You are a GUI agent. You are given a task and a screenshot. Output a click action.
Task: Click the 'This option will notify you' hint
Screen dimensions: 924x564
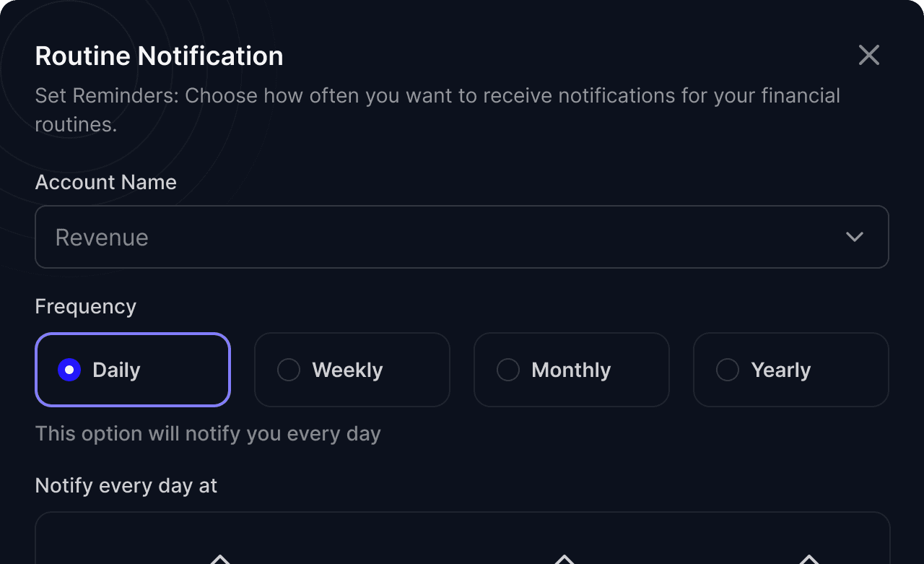208,433
